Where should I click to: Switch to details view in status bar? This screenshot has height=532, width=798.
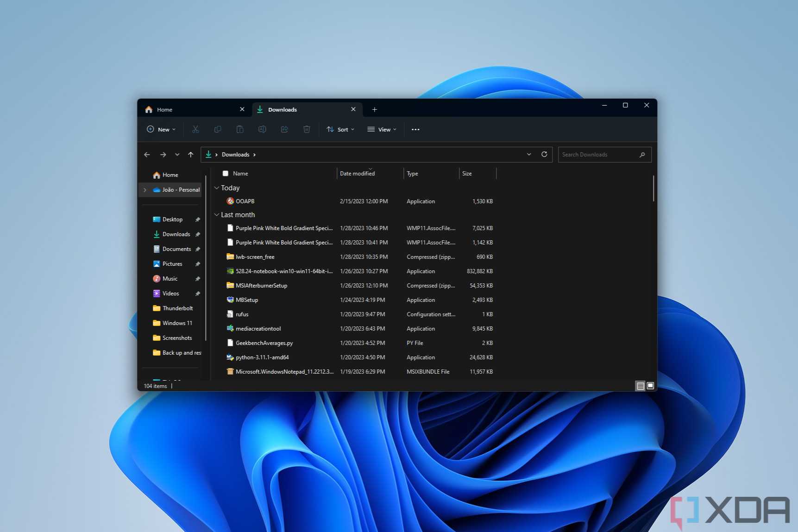pos(641,386)
